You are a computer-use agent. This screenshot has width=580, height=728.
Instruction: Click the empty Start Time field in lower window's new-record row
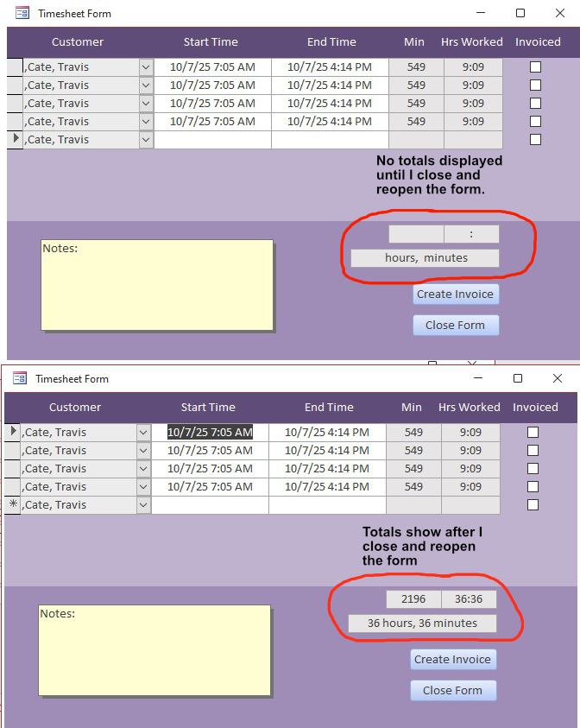click(210, 504)
